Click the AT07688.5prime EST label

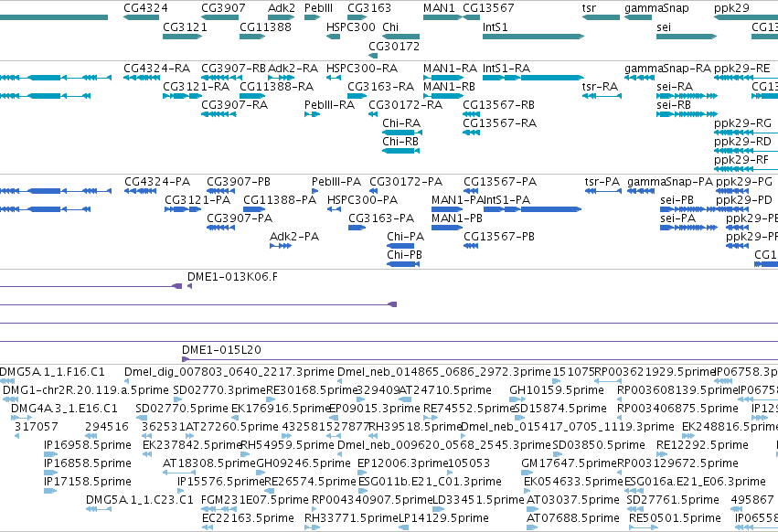click(x=572, y=517)
